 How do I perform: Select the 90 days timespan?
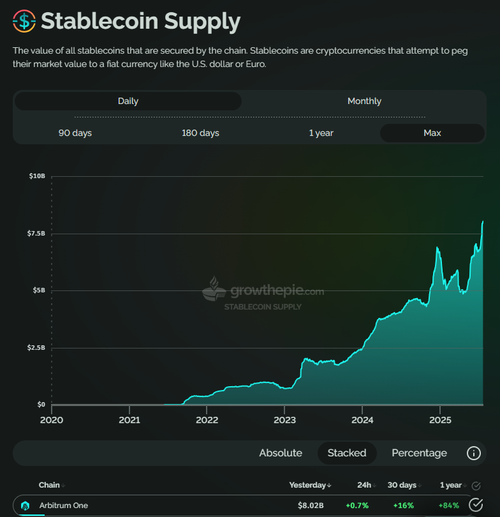click(75, 133)
